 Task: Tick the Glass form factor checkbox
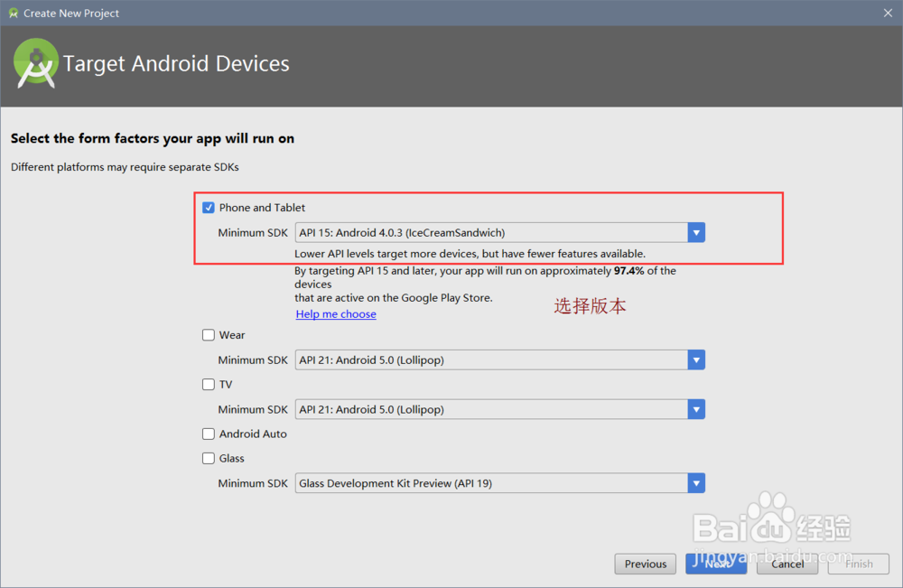[x=209, y=459]
